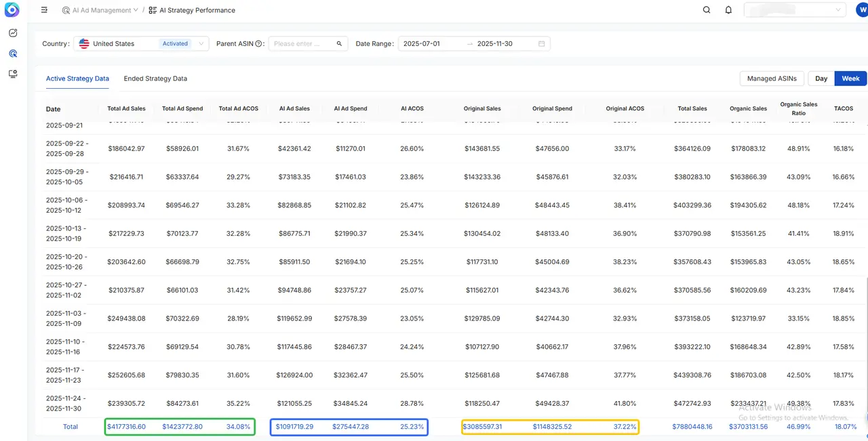Screen dimensions: 868x441
Task: Open the monitor settings sidebar icon
Action: click(x=13, y=74)
